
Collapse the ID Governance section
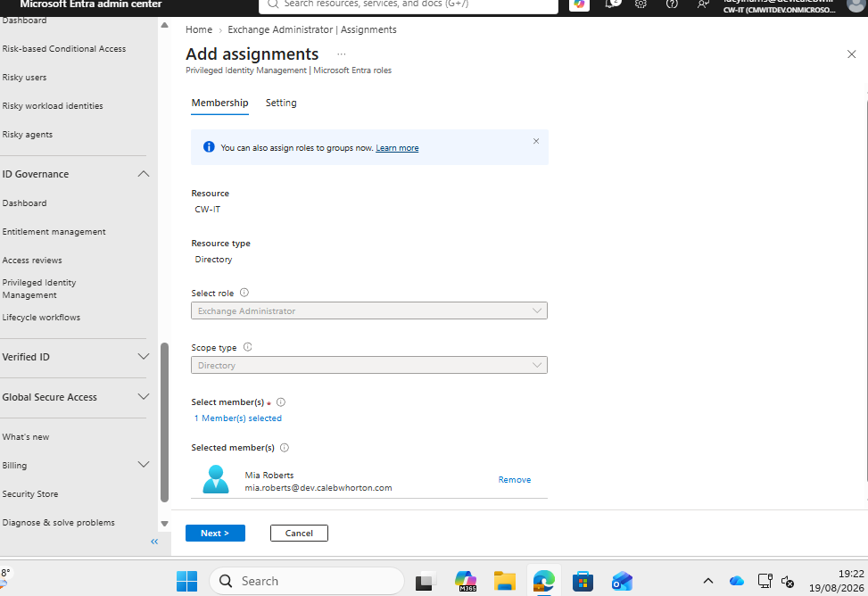(x=144, y=174)
